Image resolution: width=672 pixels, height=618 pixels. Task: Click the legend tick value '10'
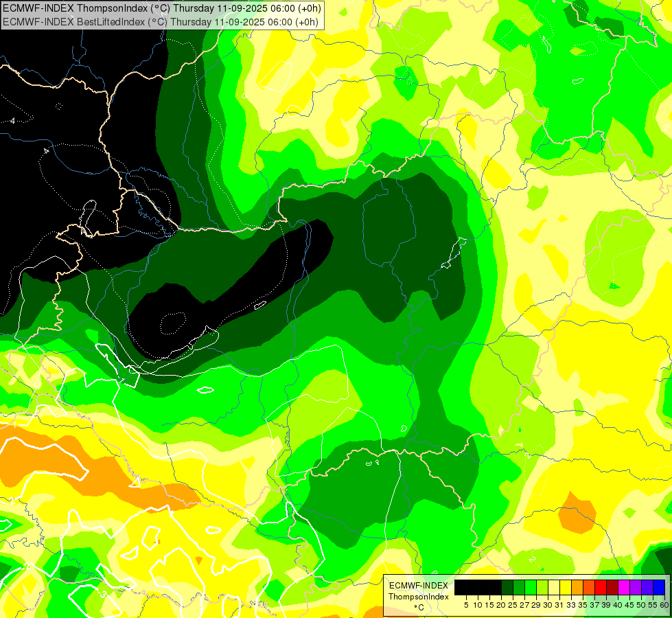(x=478, y=605)
